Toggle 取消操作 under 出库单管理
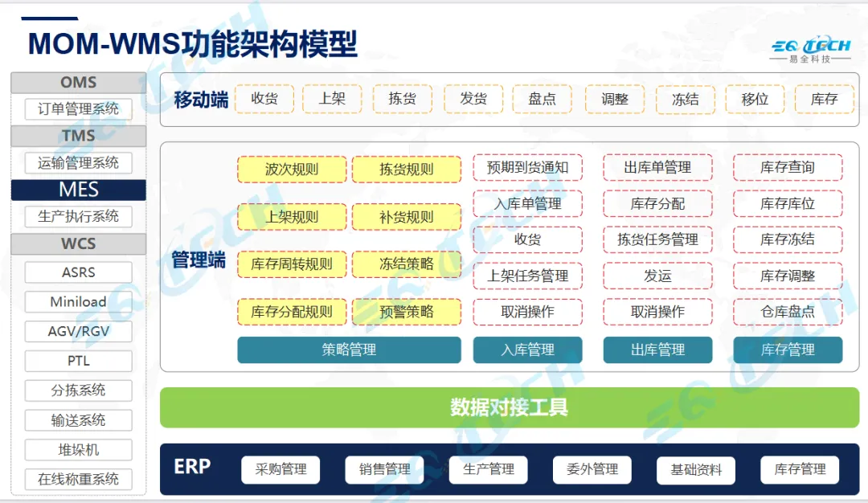This screenshot has width=868, height=503. click(x=657, y=312)
